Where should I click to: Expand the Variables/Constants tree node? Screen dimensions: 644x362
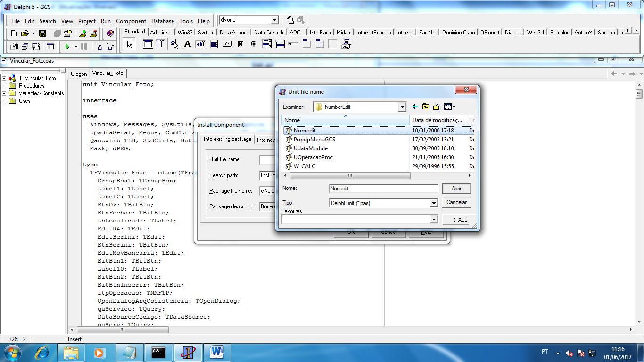tap(4, 93)
